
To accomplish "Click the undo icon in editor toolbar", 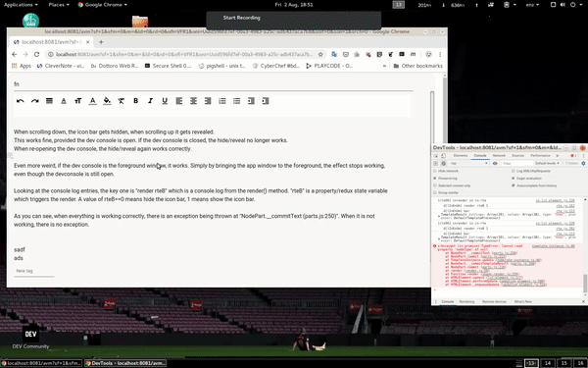I will (21, 101).
